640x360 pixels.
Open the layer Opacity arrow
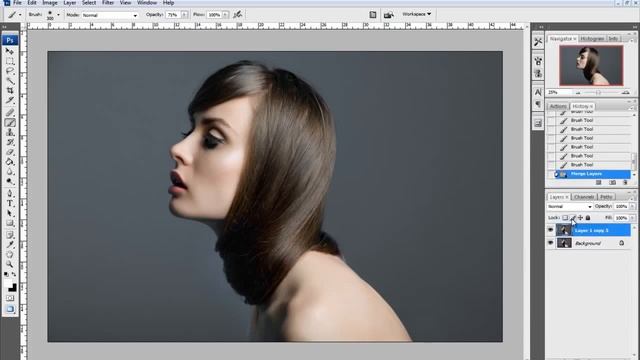tap(632, 207)
